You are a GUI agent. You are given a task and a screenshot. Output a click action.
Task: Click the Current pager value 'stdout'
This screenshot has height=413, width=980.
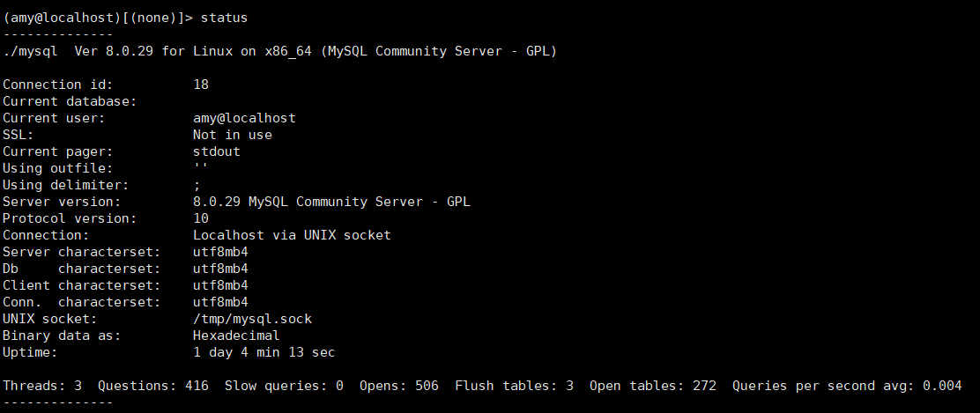216,151
